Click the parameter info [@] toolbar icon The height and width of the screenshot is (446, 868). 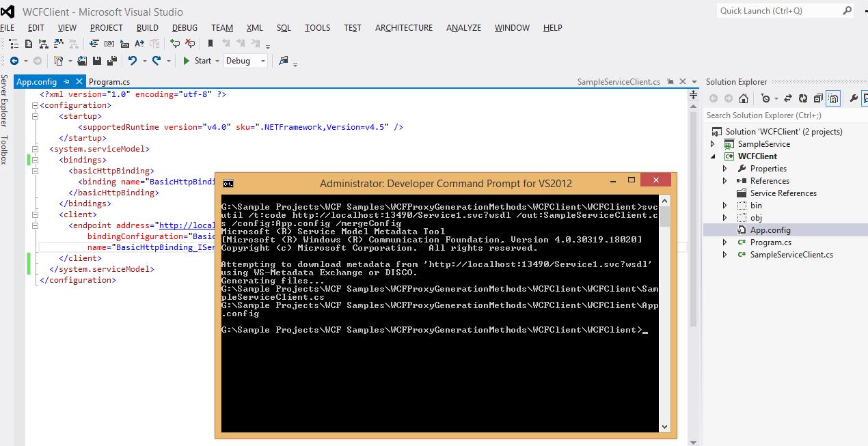pos(109,44)
